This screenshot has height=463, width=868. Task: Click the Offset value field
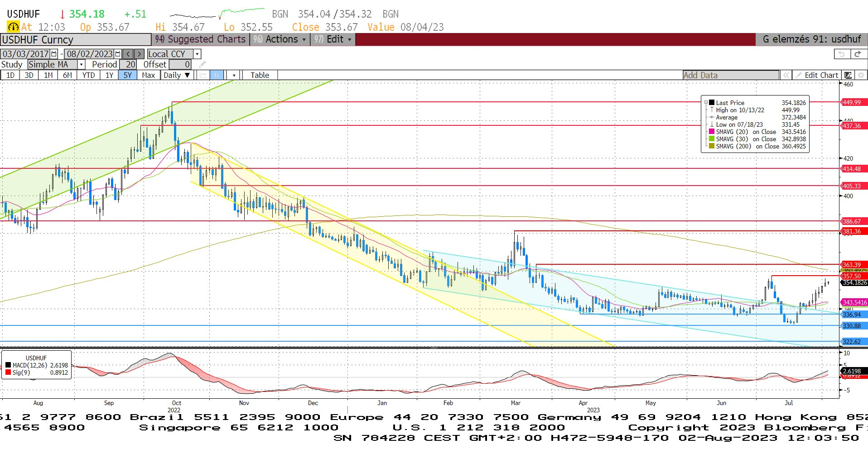(180, 64)
